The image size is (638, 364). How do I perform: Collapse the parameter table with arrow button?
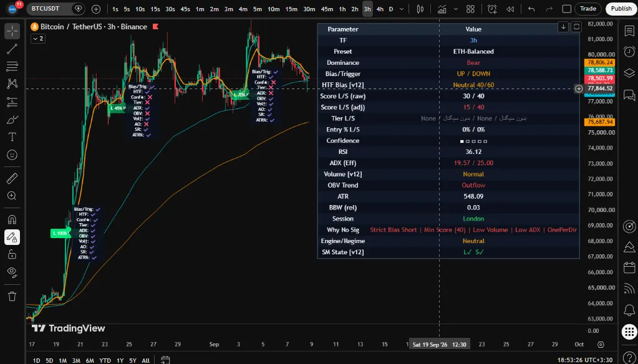click(x=563, y=27)
